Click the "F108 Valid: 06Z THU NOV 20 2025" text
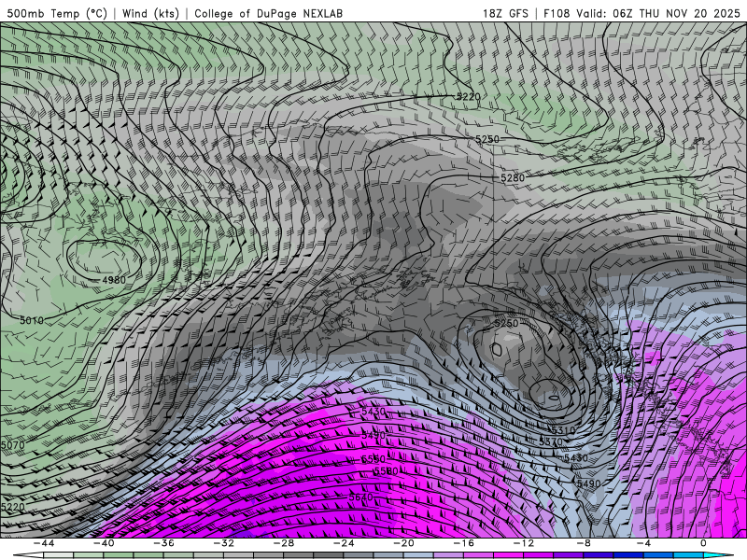This screenshot has width=747, height=560. click(643, 13)
